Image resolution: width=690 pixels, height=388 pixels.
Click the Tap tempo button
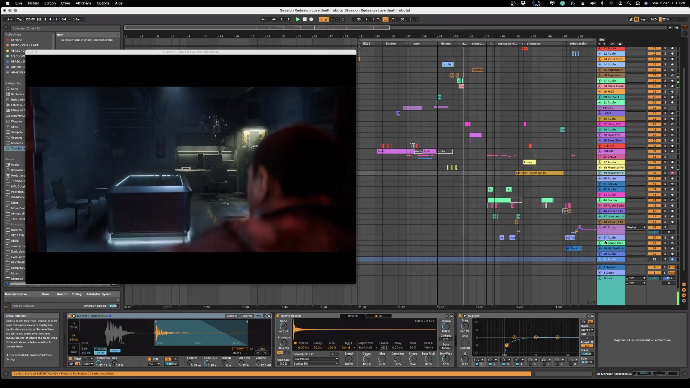[x=19, y=19]
